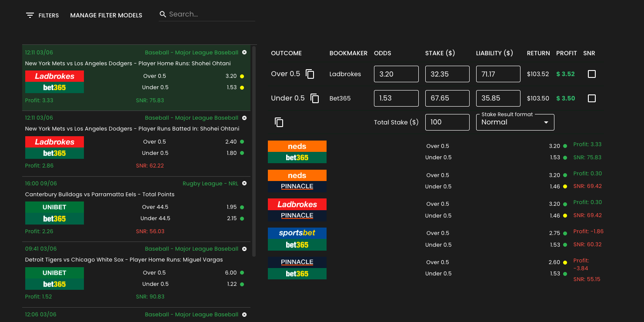Image resolution: width=644 pixels, height=322 pixels.
Task: Edit the Total Stake field
Action: [x=447, y=122]
